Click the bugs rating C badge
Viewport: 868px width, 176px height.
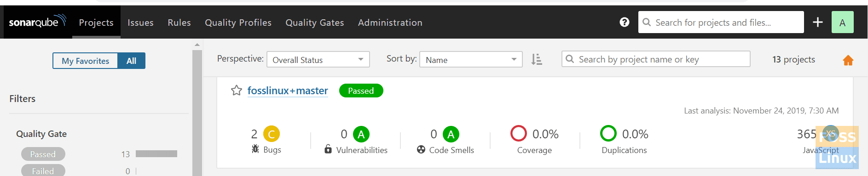pos(272,134)
